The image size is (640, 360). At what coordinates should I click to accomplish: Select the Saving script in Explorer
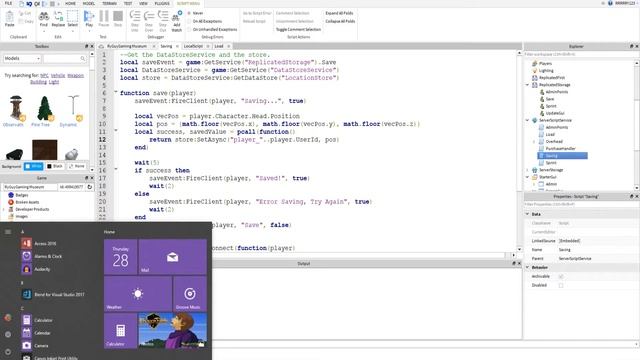point(562,156)
